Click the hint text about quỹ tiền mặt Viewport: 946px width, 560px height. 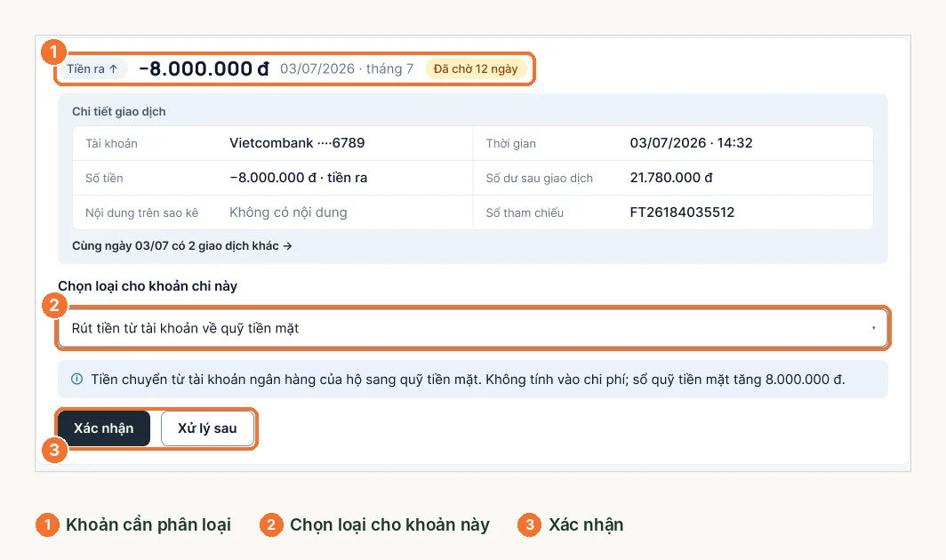point(468,380)
